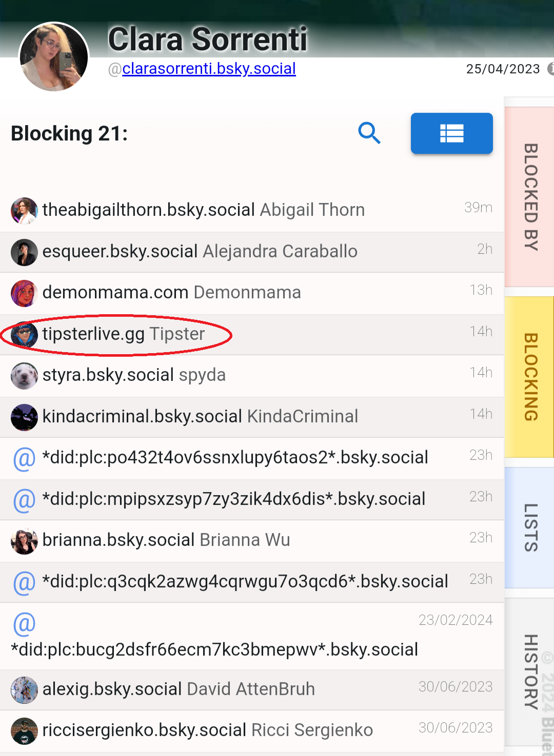Click Alejandra Caraballo's avatar icon
The height and width of the screenshot is (756, 554).
tap(24, 252)
